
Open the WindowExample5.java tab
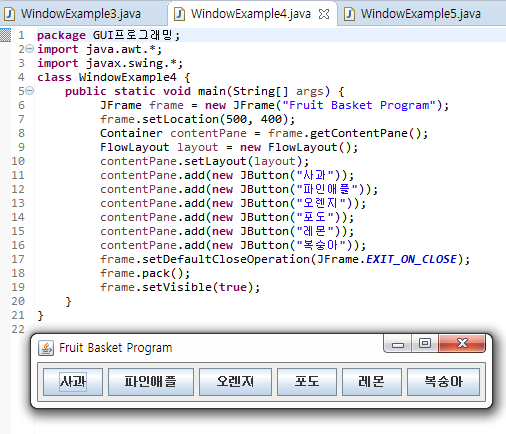coord(421,14)
